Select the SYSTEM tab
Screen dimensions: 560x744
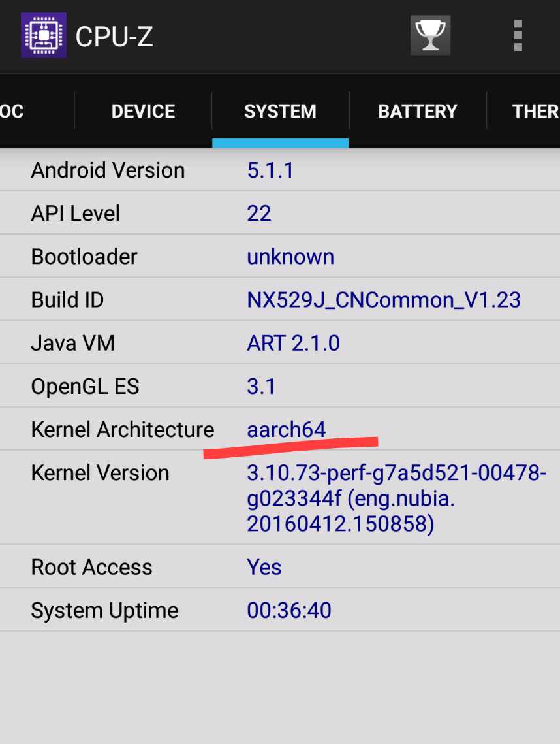click(280, 112)
